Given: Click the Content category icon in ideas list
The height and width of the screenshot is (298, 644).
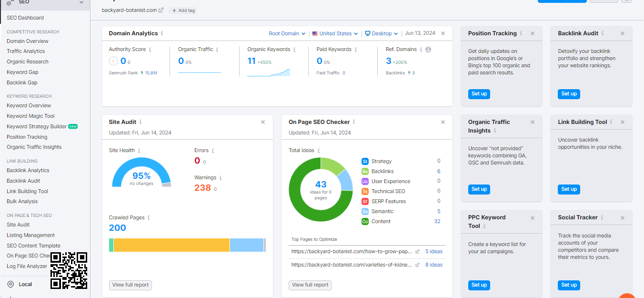Looking at the screenshot, I should click(365, 221).
